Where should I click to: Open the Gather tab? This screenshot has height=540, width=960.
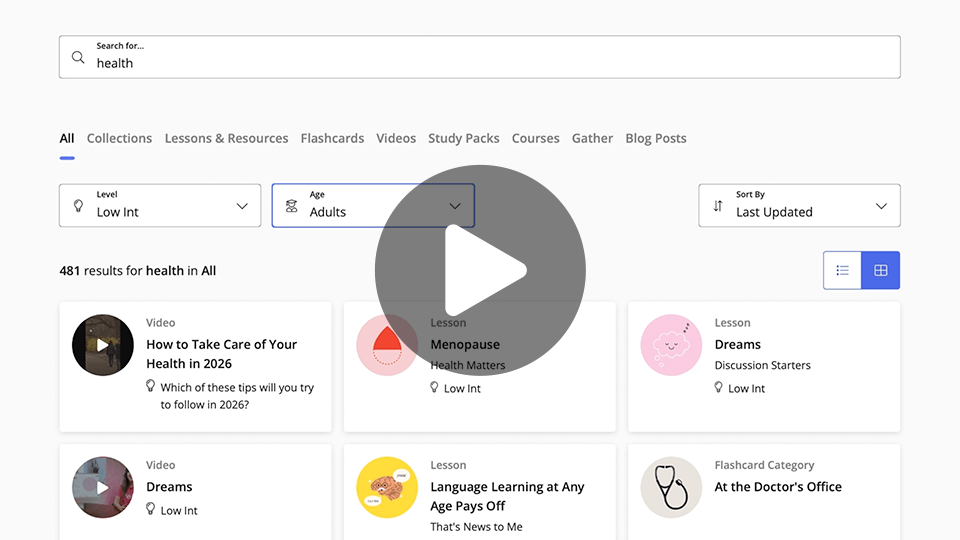[x=593, y=138]
